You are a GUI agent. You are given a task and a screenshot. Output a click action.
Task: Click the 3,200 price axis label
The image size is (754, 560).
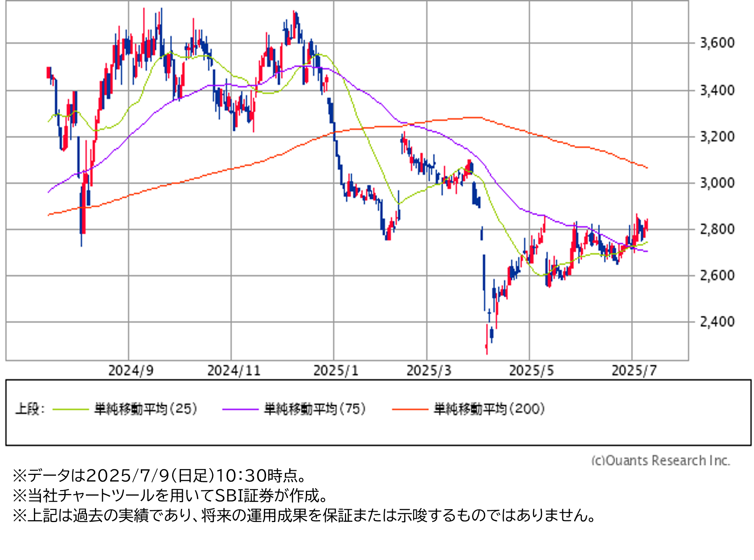coord(717,137)
